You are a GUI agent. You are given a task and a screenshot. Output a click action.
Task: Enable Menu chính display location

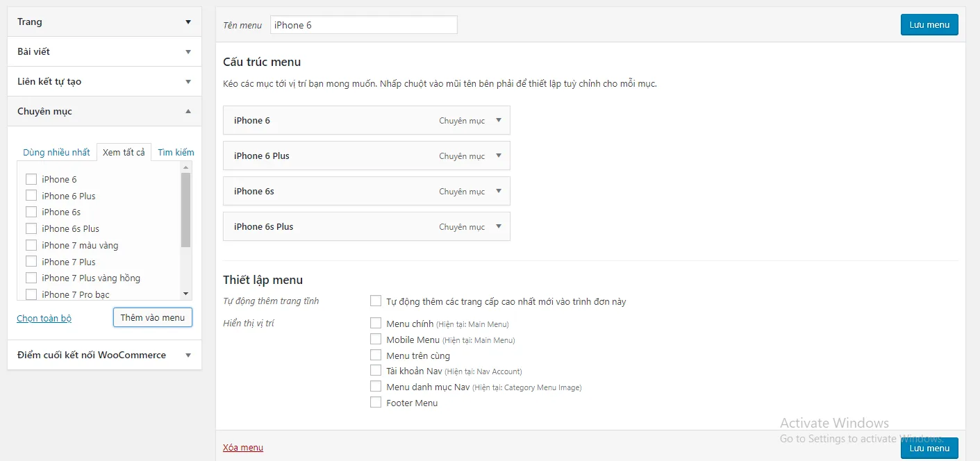376,323
